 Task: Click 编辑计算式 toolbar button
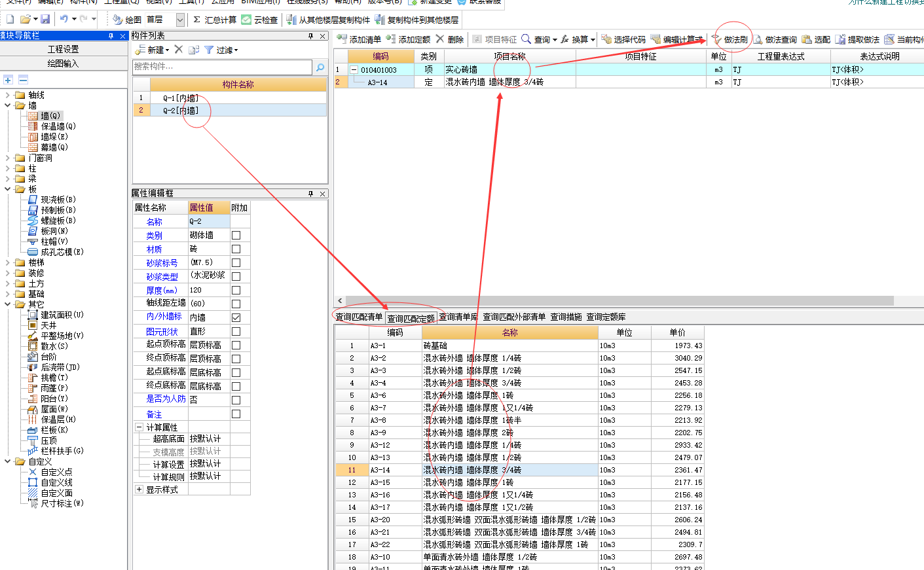click(676, 39)
